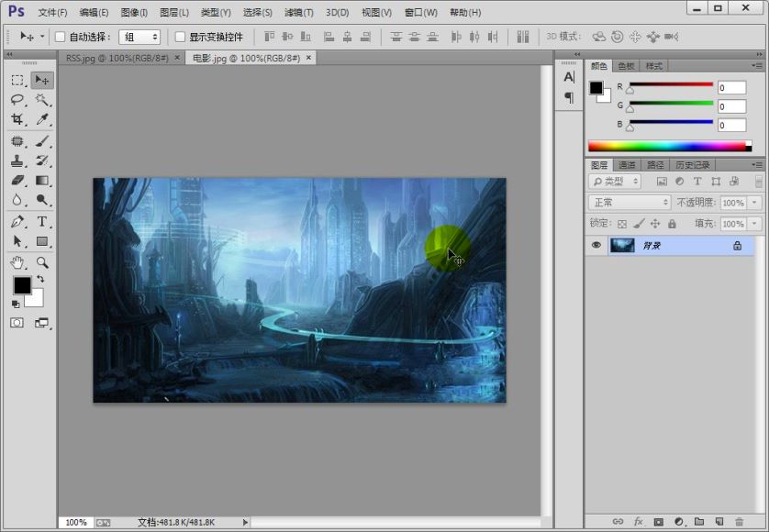Open the 组 auto-select dropdown
This screenshot has width=769, height=532.
tap(139, 37)
